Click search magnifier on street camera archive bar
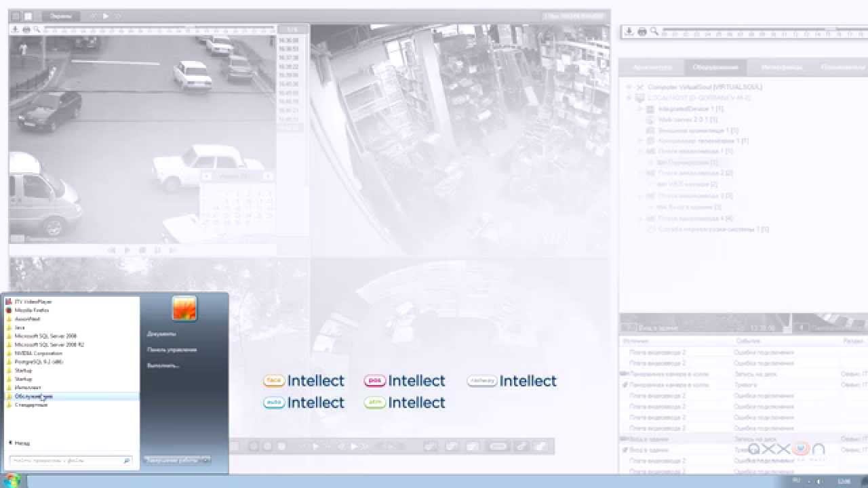 (x=37, y=30)
